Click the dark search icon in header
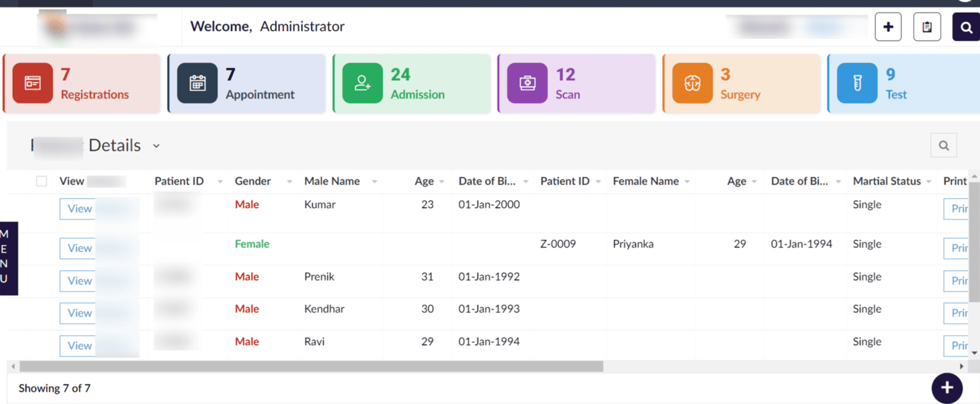 pyautogui.click(x=966, y=27)
